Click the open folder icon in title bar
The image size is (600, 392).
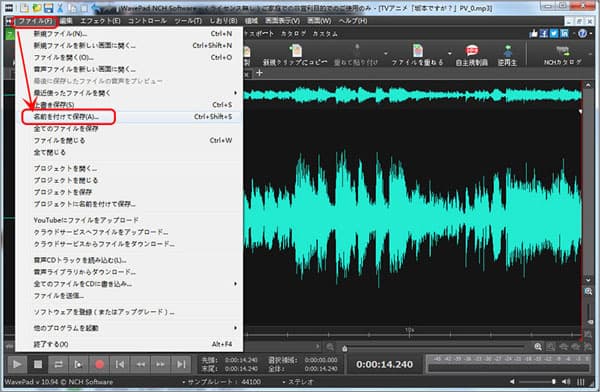(x=36, y=7)
